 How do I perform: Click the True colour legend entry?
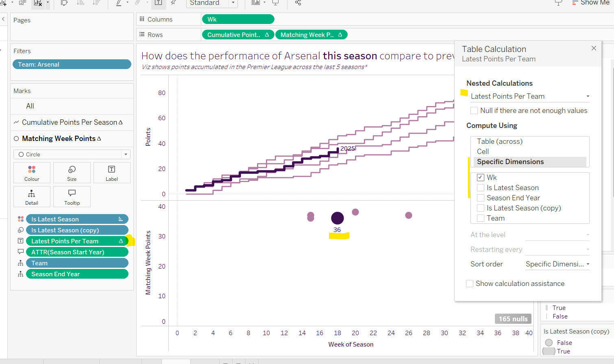coord(559,308)
